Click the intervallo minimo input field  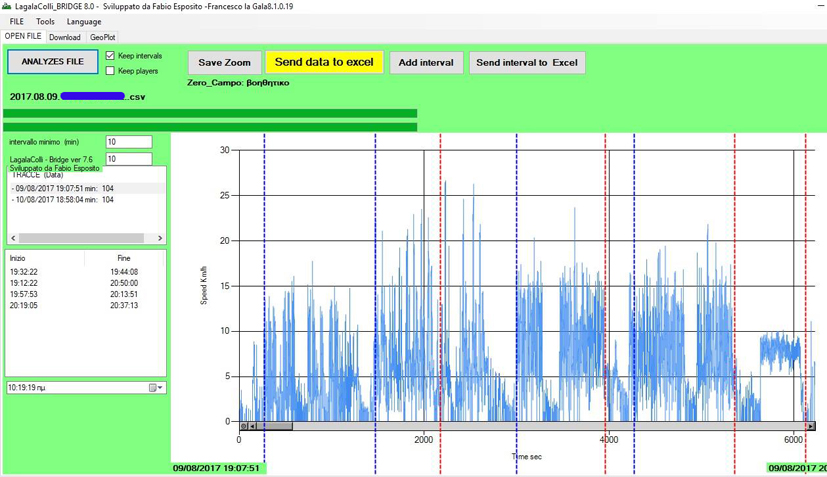pos(128,142)
